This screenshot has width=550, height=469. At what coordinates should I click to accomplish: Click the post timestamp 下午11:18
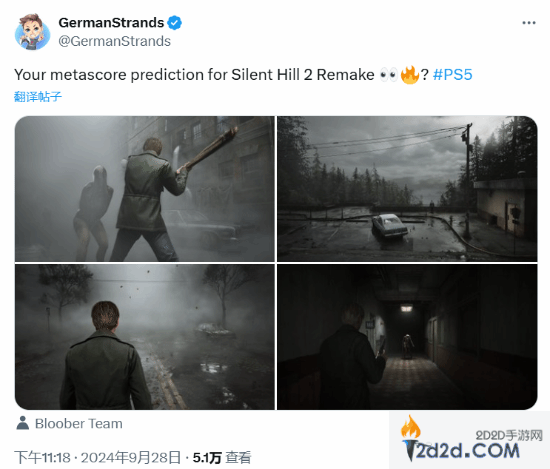[x=42, y=457]
